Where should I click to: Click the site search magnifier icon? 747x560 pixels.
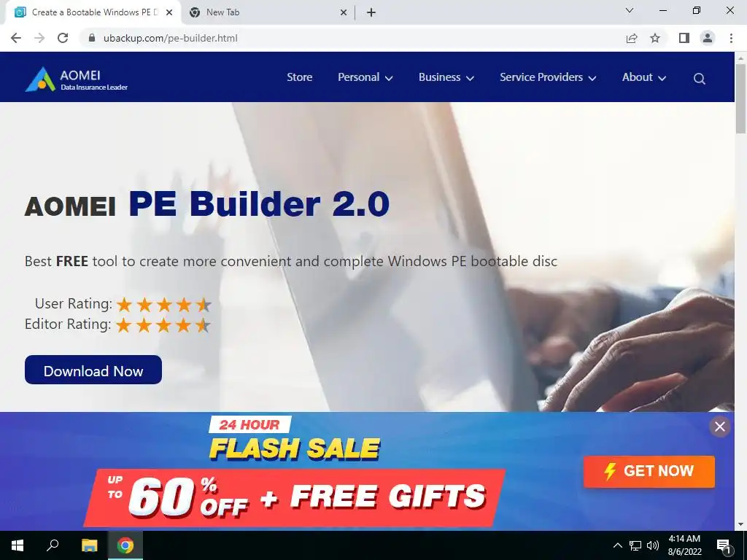[x=699, y=79]
